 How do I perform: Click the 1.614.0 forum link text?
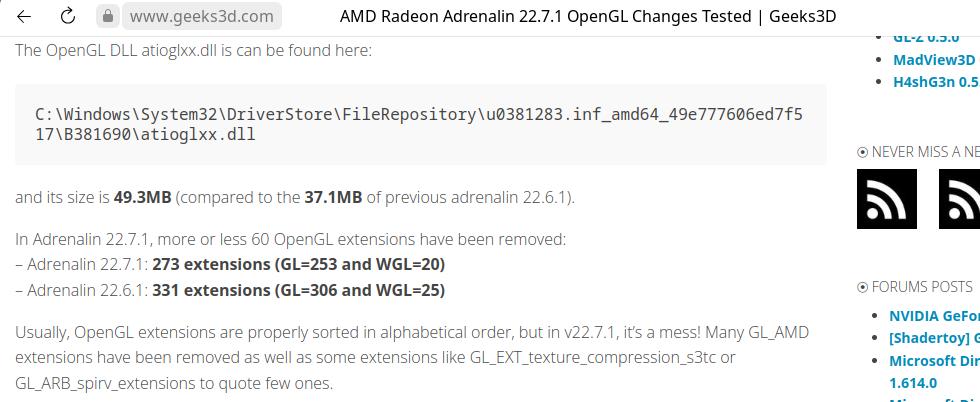point(913,383)
